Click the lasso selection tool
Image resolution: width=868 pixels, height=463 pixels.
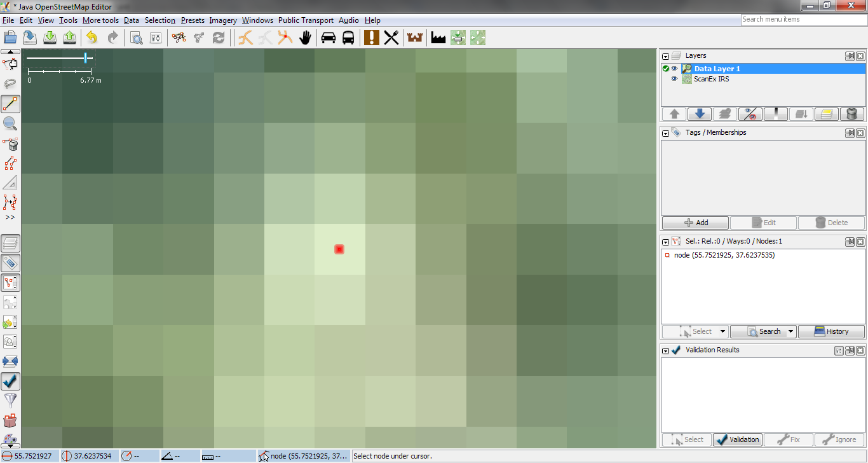pyautogui.click(x=11, y=84)
